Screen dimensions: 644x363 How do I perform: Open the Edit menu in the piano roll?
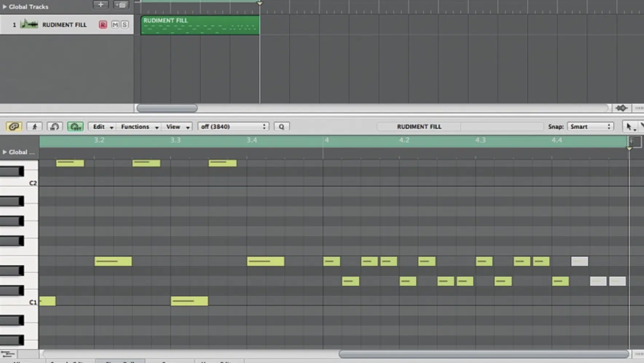click(103, 126)
